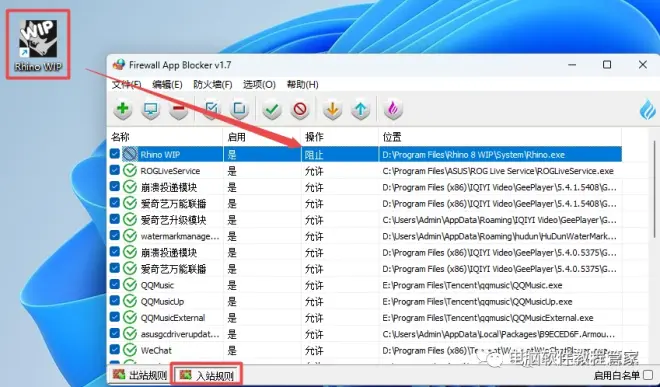Click the allowed status icon beside QQMusicExternal
This screenshot has width=660, height=387.
(x=130, y=318)
